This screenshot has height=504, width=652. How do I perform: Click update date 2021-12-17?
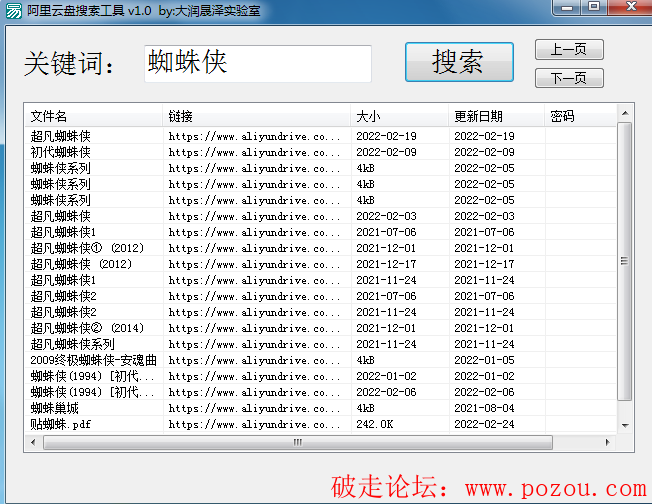tap(484, 264)
